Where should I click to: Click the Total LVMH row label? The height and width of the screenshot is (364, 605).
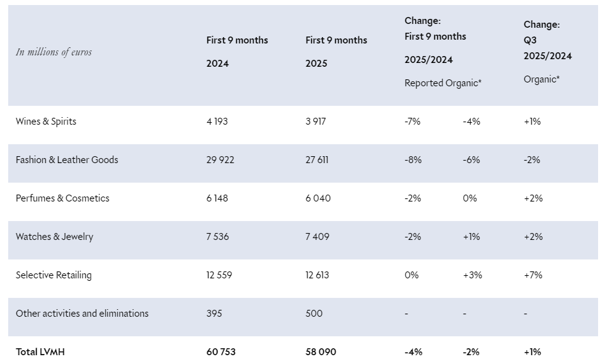(40, 352)
